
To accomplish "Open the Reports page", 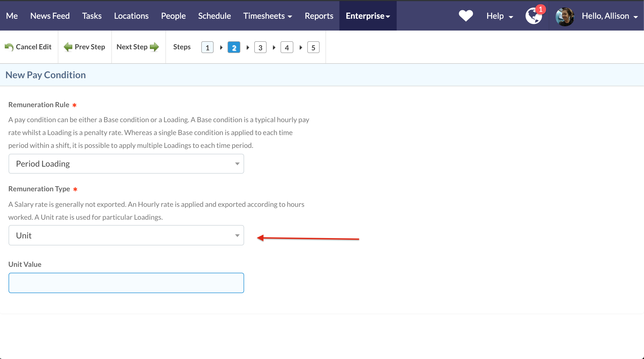I will 319,16.
